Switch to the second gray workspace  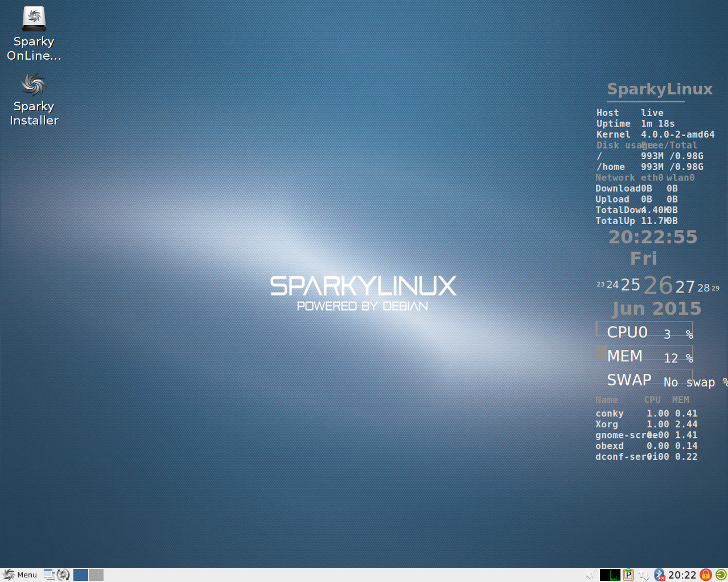(96, 575)
